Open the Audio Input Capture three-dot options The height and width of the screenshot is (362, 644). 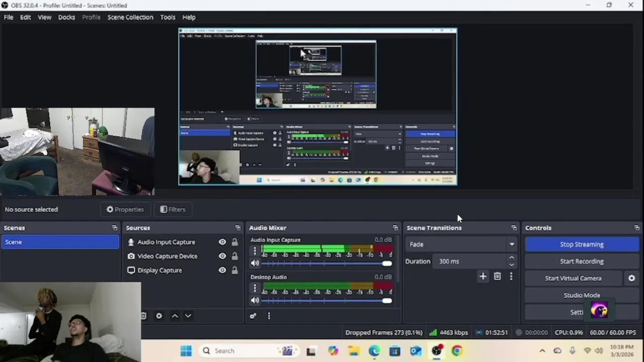pos(255,250)
